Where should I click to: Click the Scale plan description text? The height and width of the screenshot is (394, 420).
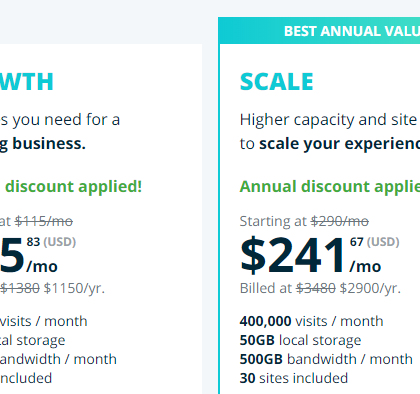click(330, 132)
